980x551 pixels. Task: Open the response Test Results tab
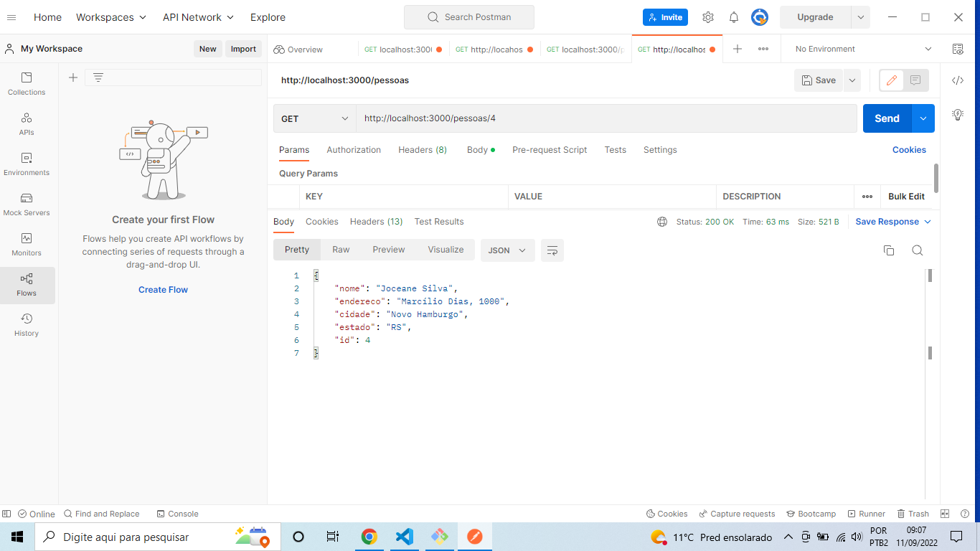[x=439, y=222]
